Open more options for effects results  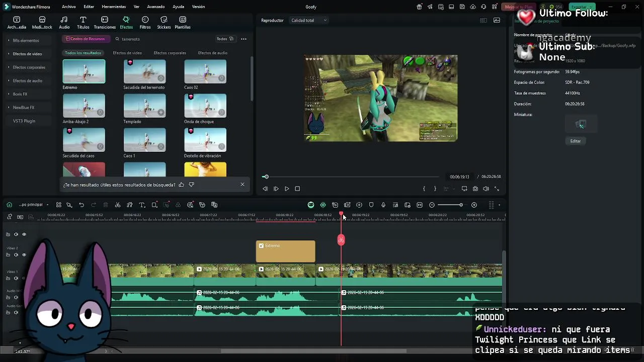tap(244, 39)
